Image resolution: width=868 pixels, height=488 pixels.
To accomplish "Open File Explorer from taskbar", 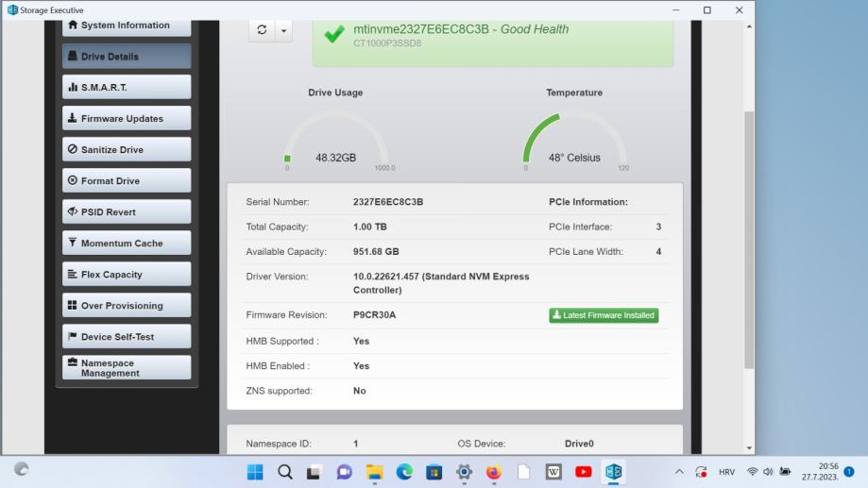I will (x=375, y=472).
